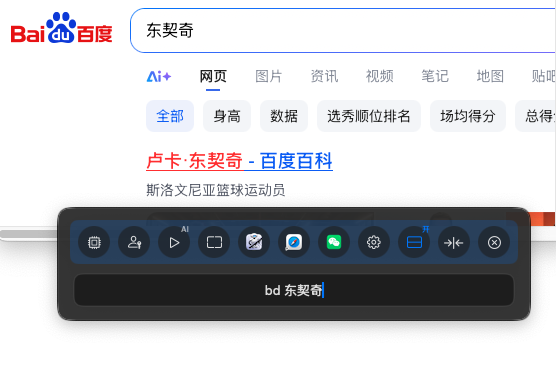Click the collapse arrows icon
The width and height of the screenshot is (556, 368).
454,242
